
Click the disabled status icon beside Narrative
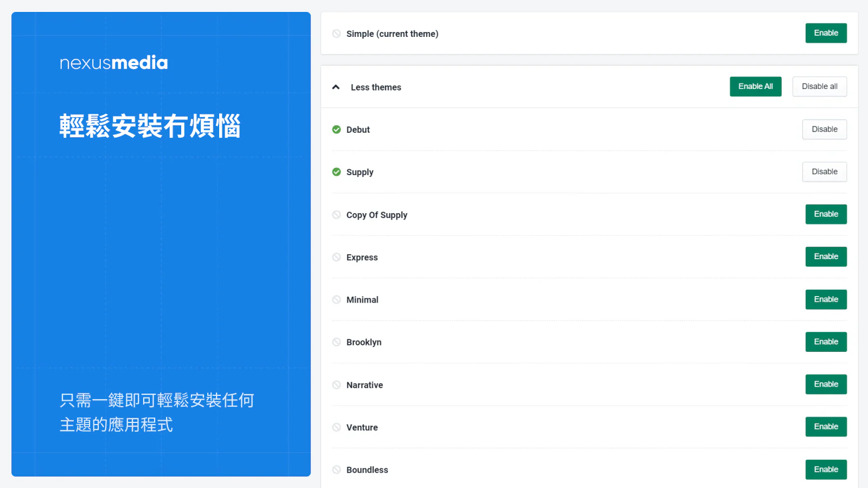[x=336, y=384]
